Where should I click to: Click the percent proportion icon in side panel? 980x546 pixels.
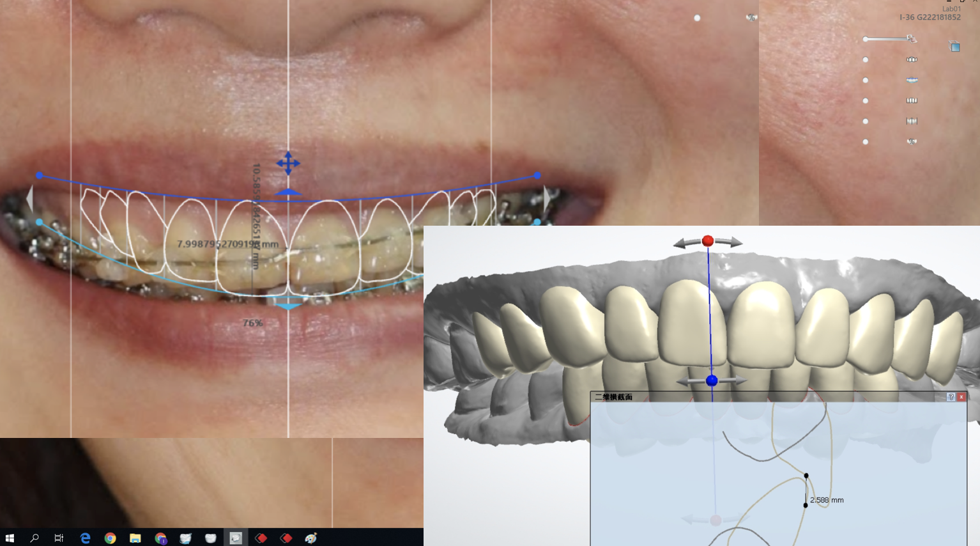click(x=912, y=142)
